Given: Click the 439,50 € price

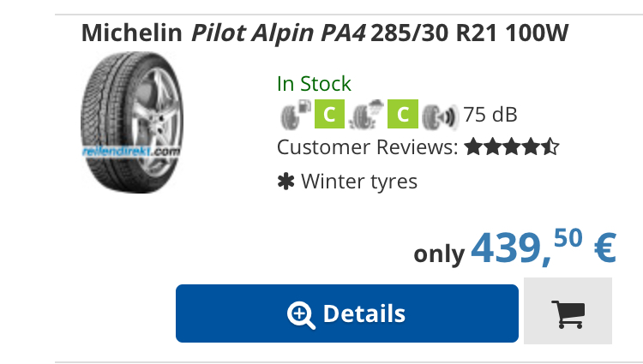Looking at the screenshot, I should point(544,249).
